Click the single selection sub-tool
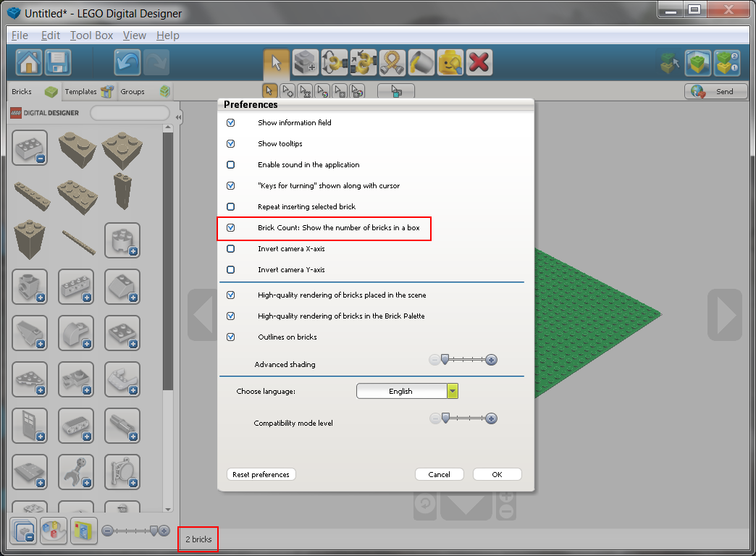The width and height of the screenshot is (756, 556). click(269, 90)
